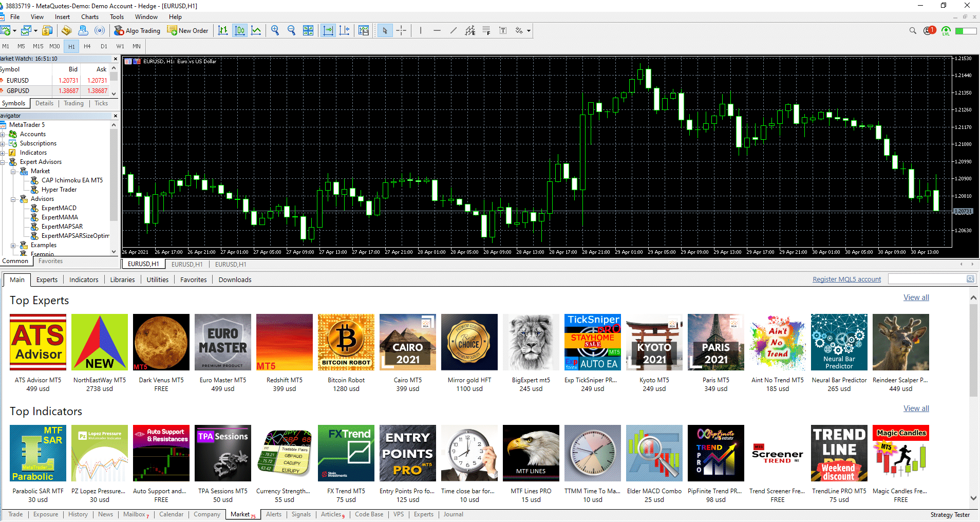Open the MQL5 community notifications icon

tap(930, 30)
